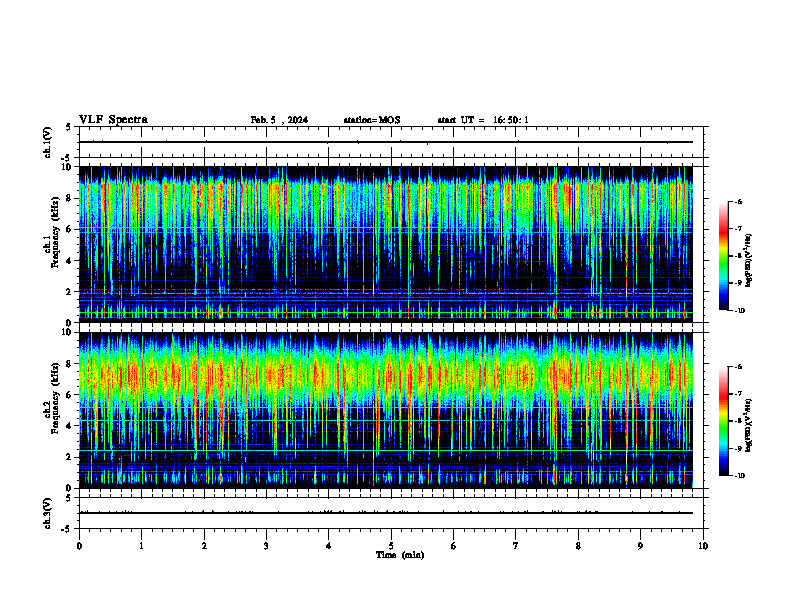The height and width of the screenshot is (612, 792).
Task: Click the ch.1 spectrogram plot
Action: (x=386, y=244)
